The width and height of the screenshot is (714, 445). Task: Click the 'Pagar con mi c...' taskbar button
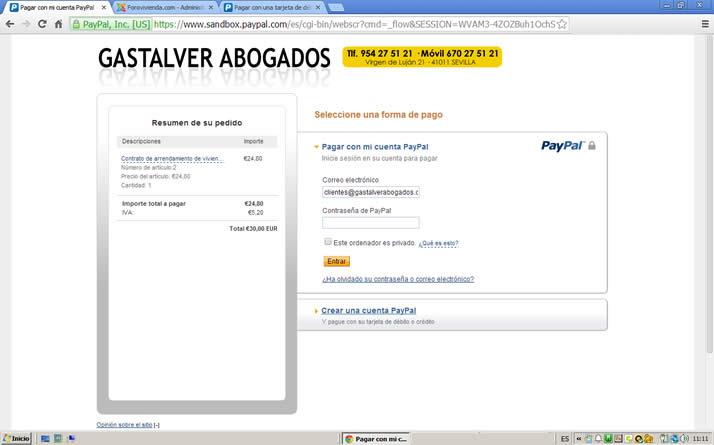376,439
